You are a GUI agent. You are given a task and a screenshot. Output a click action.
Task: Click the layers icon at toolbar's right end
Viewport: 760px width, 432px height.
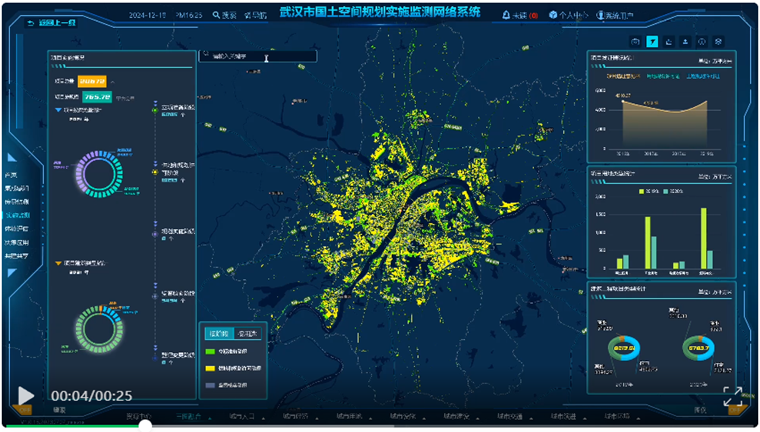tap(718, 42)
